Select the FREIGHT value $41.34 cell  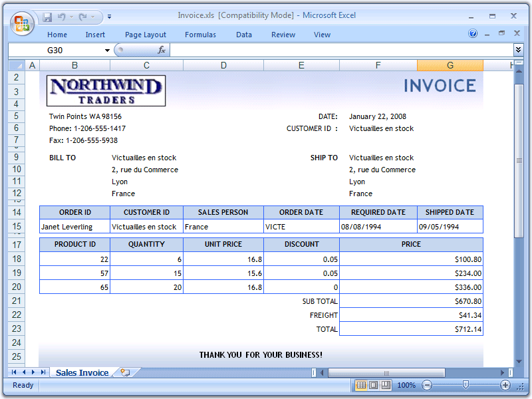coord(411,315)
